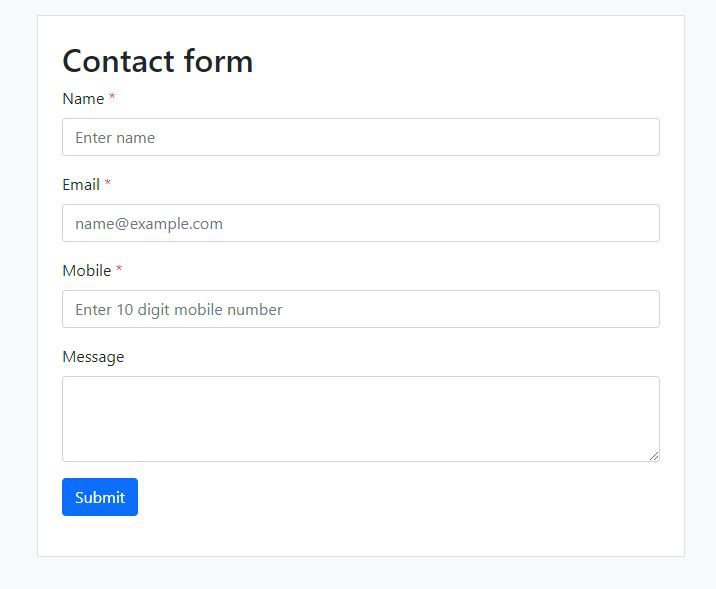716x589 pixels.
Task: Click the gray page background outside the form
Action: tap(18, 300)
